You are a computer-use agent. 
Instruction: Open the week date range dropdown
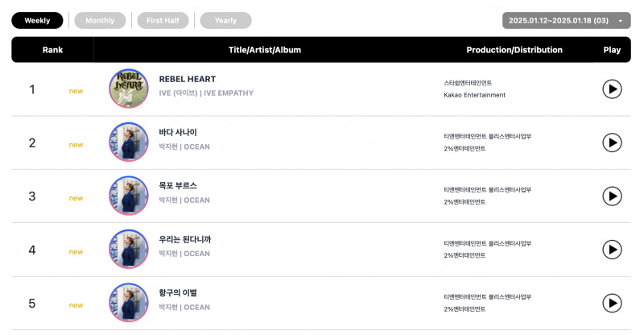(567, 21)
